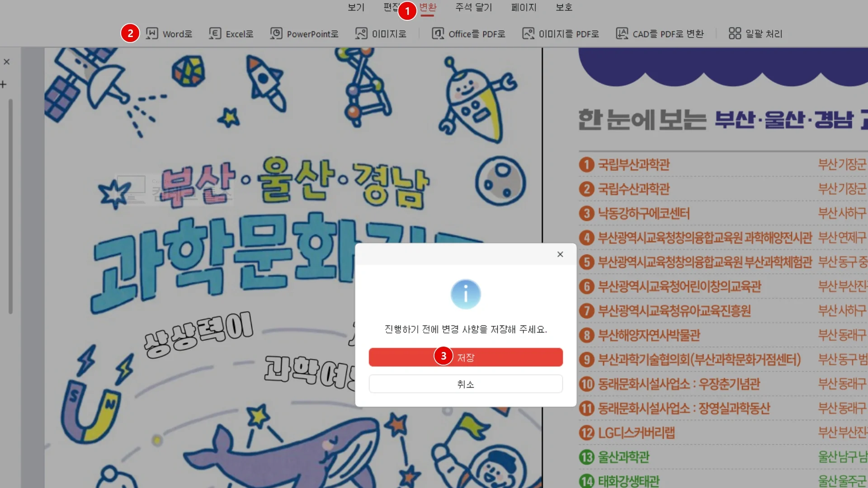
Task: Click the text 태화강생태관
Action: pyautogui.click(x=629, y=481)
